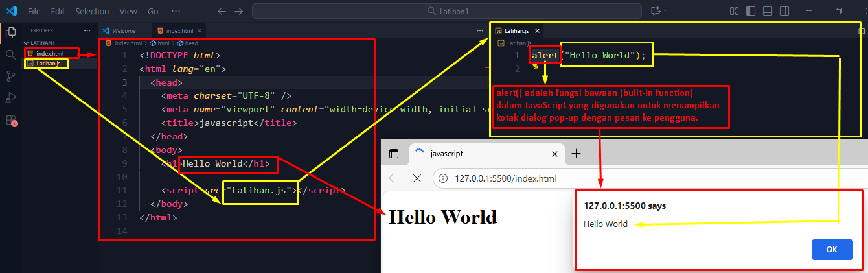Go back in the browser

(394, 178)
